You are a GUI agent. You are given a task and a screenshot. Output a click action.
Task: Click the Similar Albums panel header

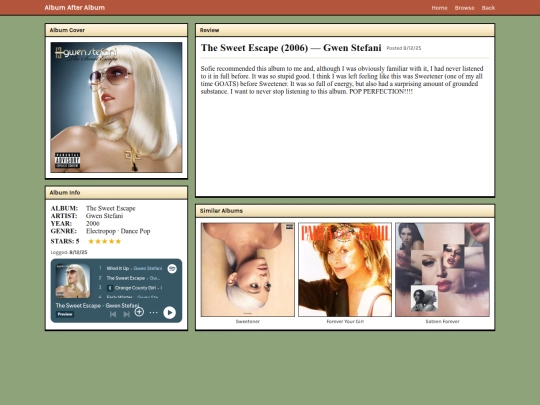click(x=345, y=211)
